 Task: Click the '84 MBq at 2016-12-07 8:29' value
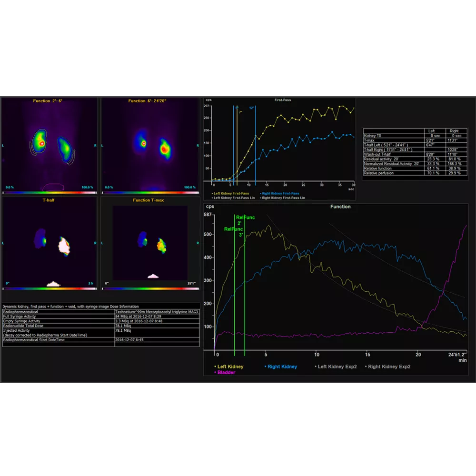[x=138, y=317]
